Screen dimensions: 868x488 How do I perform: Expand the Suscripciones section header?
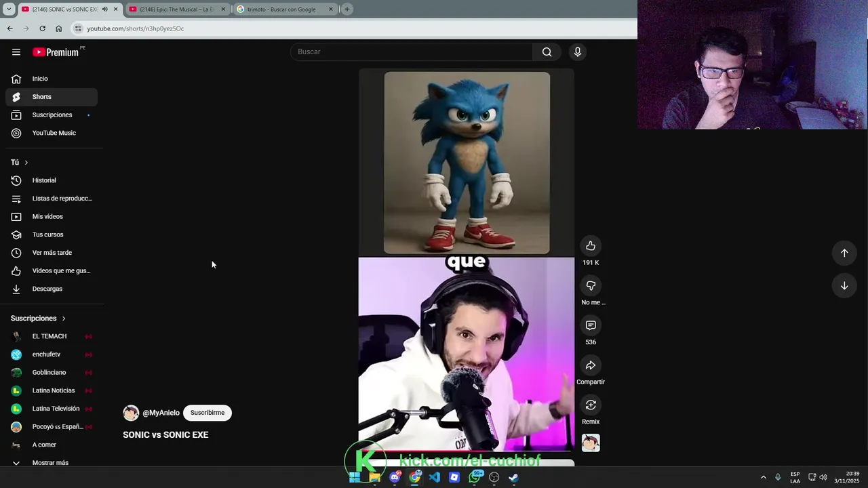(38, 319)
